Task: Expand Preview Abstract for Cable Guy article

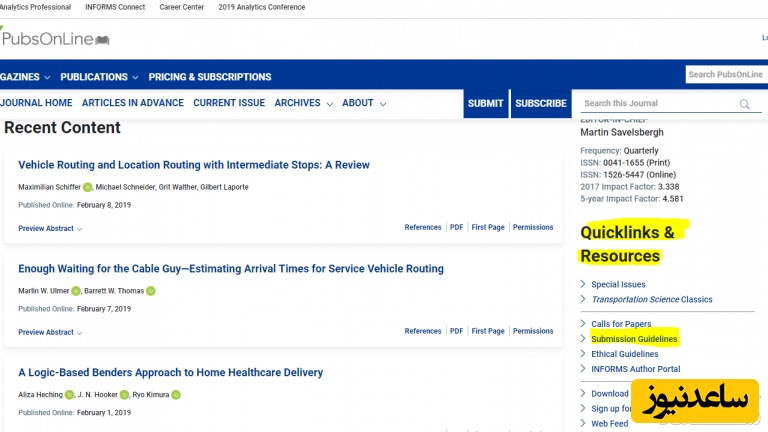Action: click(x=50, y=332)
